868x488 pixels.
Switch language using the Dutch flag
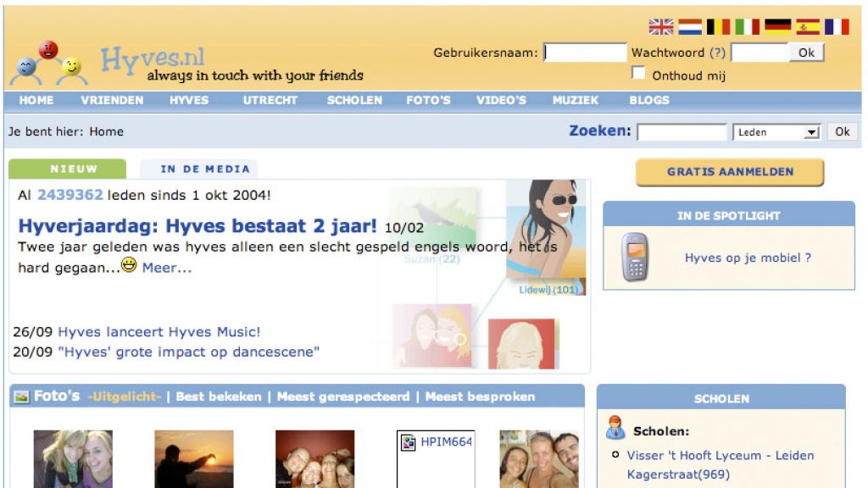[x=690, y=26]
